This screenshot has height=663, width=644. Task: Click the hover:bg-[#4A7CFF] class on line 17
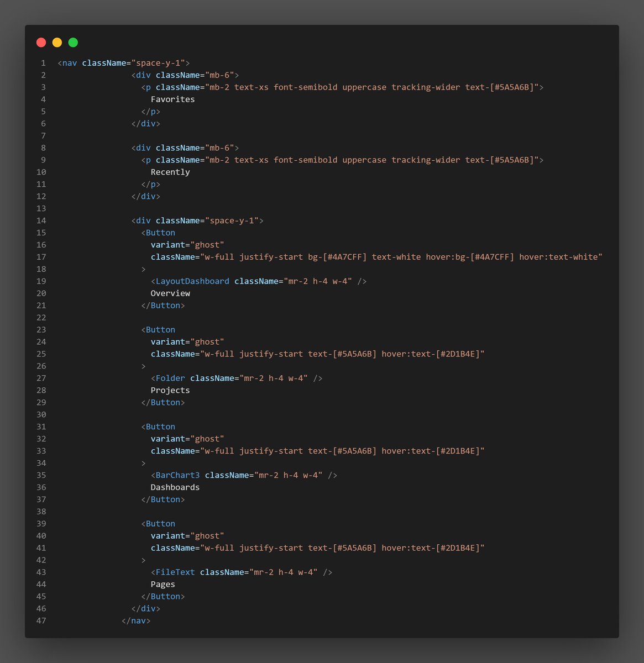point(470,257)
